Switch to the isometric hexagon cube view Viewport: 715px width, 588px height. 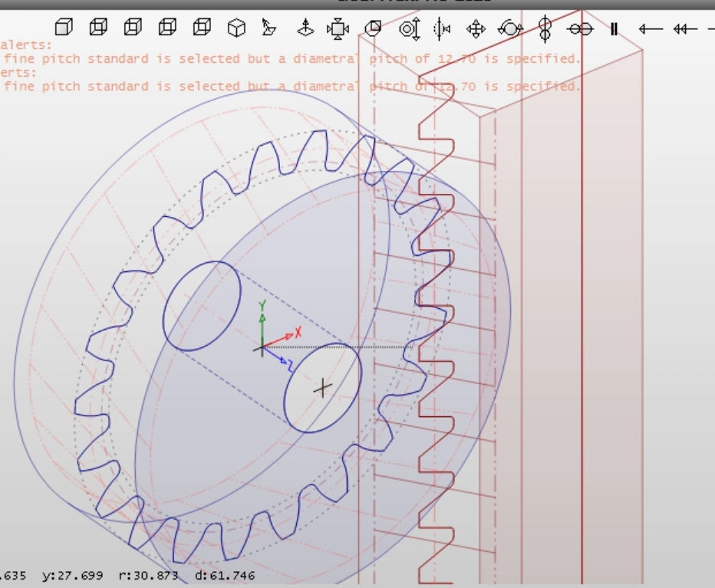(x=237, y=28)
